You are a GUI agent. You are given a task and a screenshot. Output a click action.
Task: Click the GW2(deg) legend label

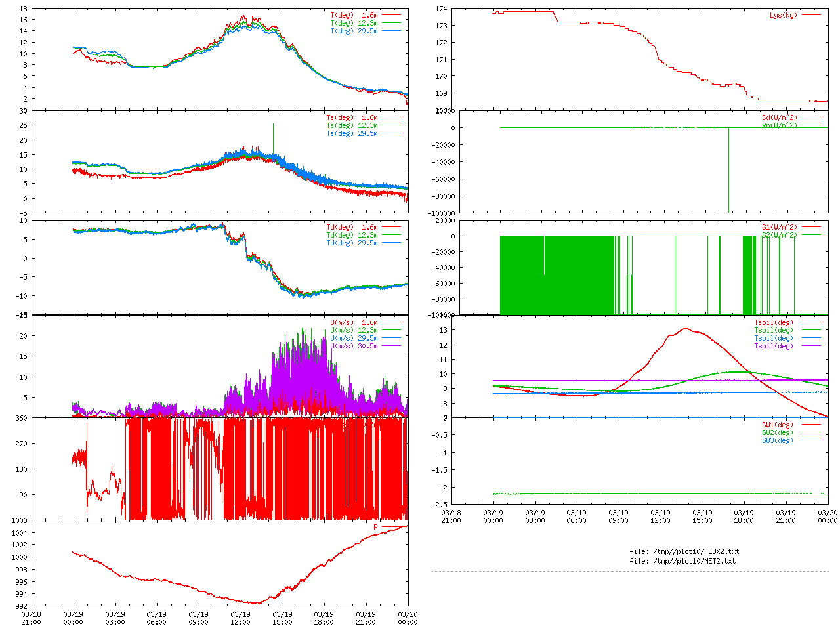pyautogui.click(x=777, y=432)
